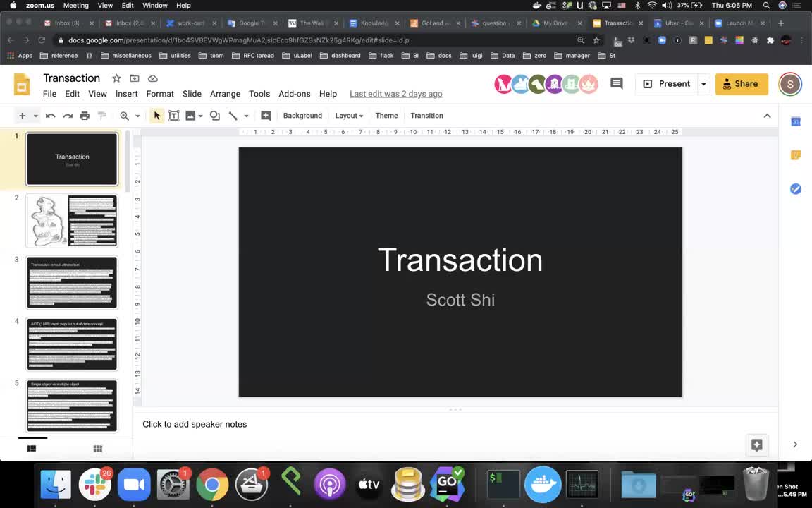Expand the line type dropdown arrow

tap(247, 116)
